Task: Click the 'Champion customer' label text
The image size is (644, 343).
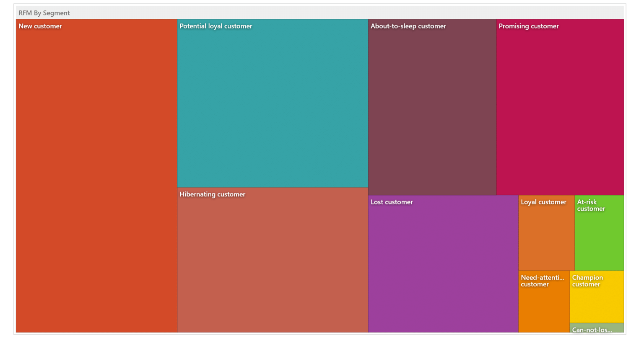Action: (587, 281)
